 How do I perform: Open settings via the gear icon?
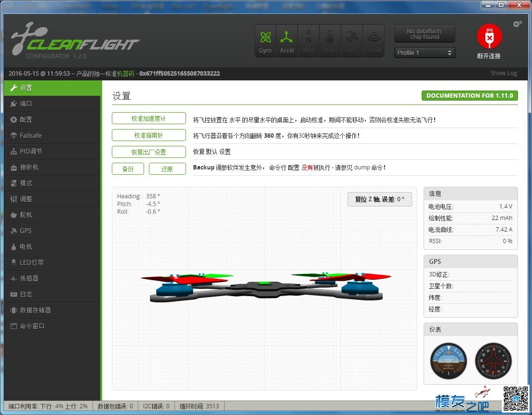tap(518, 24)
